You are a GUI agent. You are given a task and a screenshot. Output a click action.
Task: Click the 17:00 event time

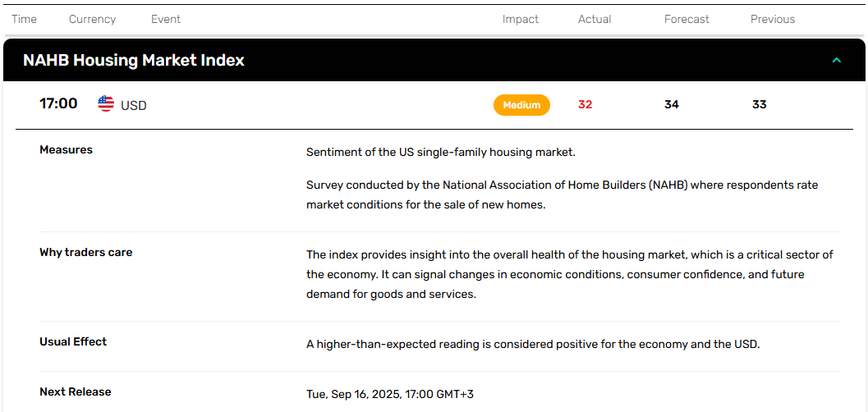click(x=58, y=103)
